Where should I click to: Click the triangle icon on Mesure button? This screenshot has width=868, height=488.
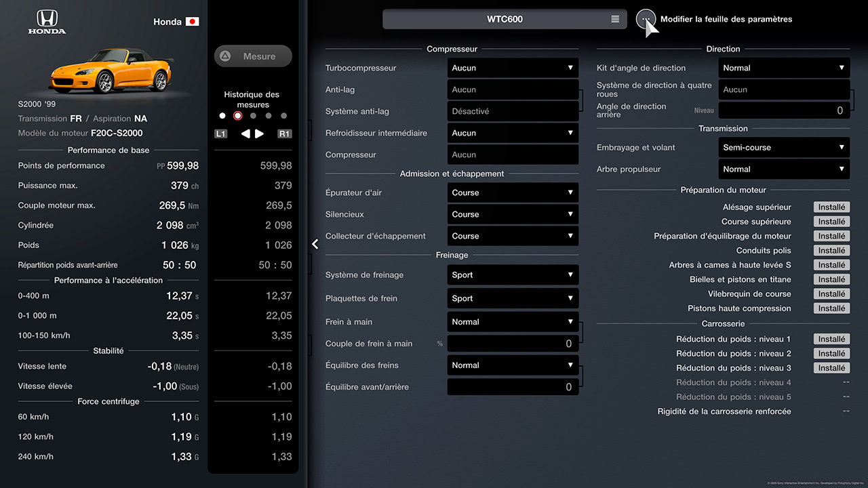tap(225, 56)
